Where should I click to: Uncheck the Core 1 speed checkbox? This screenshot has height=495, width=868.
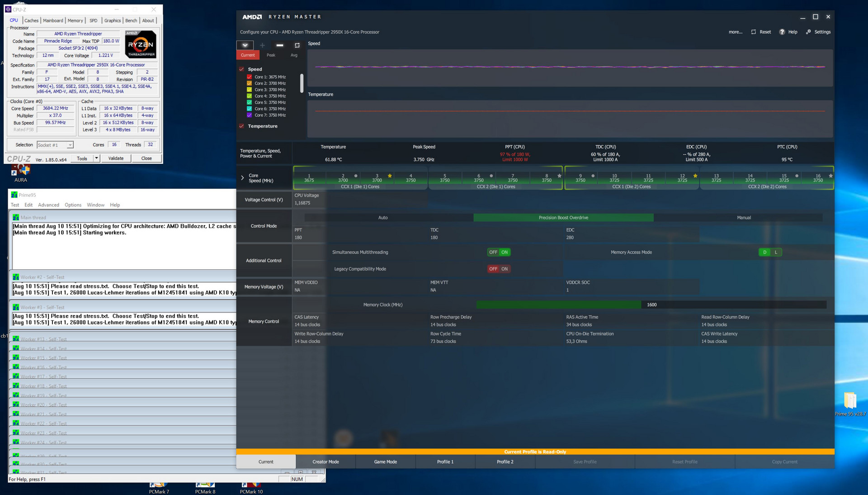(249, 77)
